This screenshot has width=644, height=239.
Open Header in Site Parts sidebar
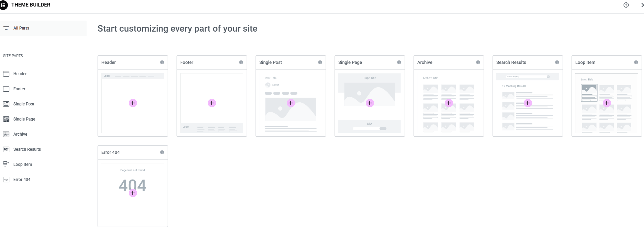pyautogui.click(x=20, y=74)
